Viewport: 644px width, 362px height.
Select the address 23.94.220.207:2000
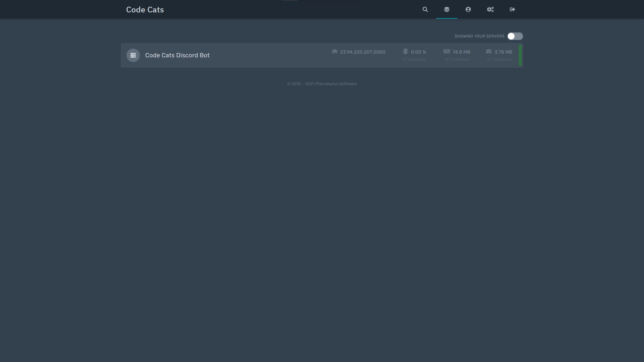(x=363, y=52)
